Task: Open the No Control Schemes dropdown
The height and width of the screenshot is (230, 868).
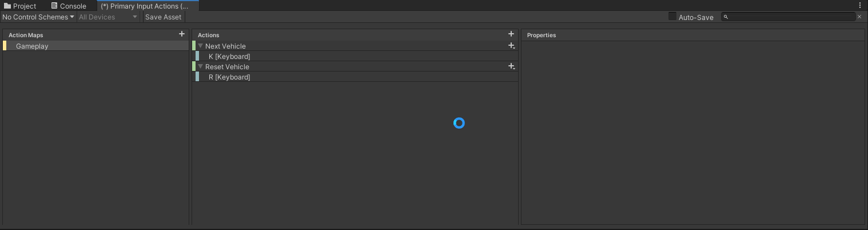Action: (x=38, y=17)
